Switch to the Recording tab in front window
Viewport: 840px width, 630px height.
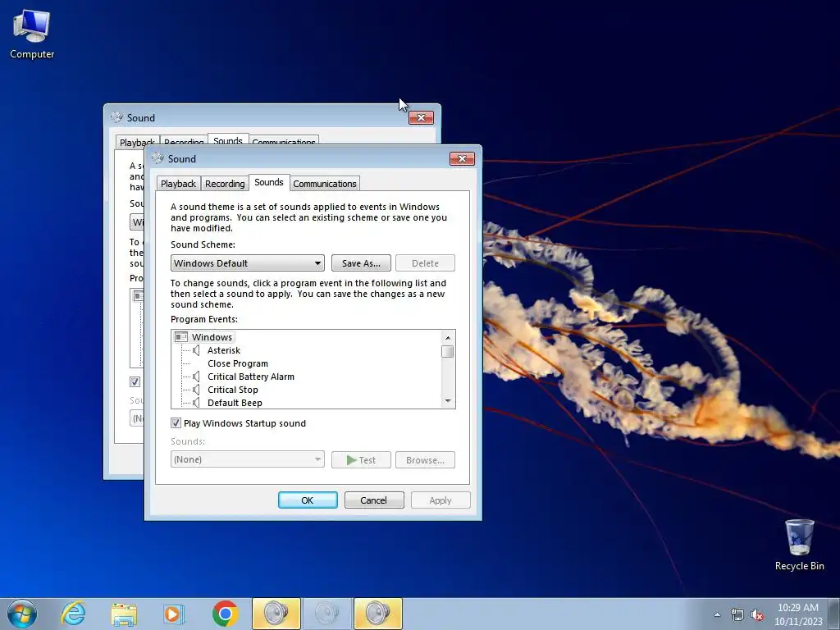225,183
